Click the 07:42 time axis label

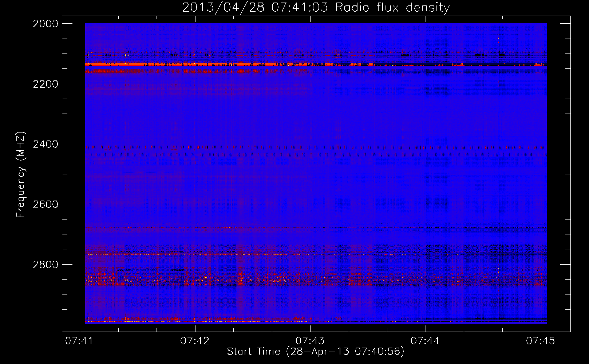point(195,341)
